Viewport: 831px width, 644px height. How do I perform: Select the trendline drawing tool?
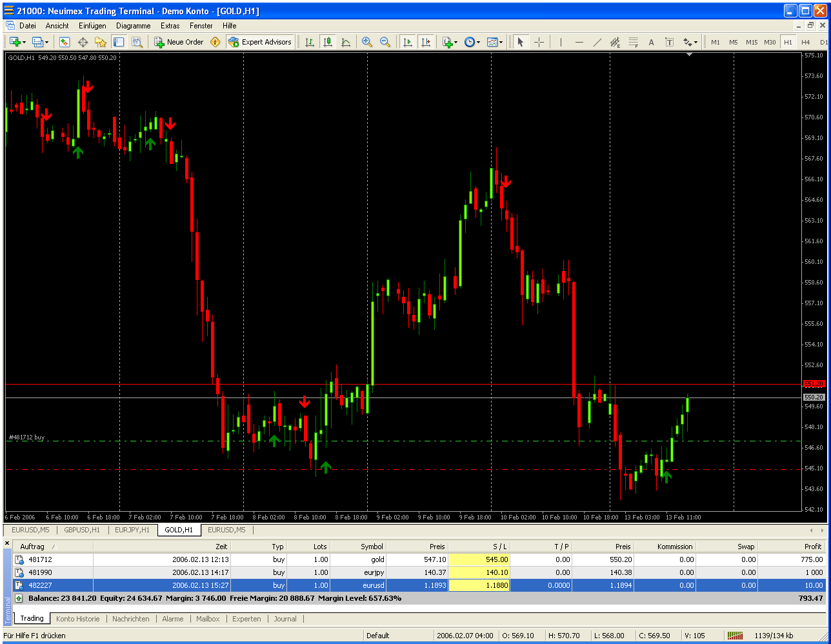click(597, 42)
